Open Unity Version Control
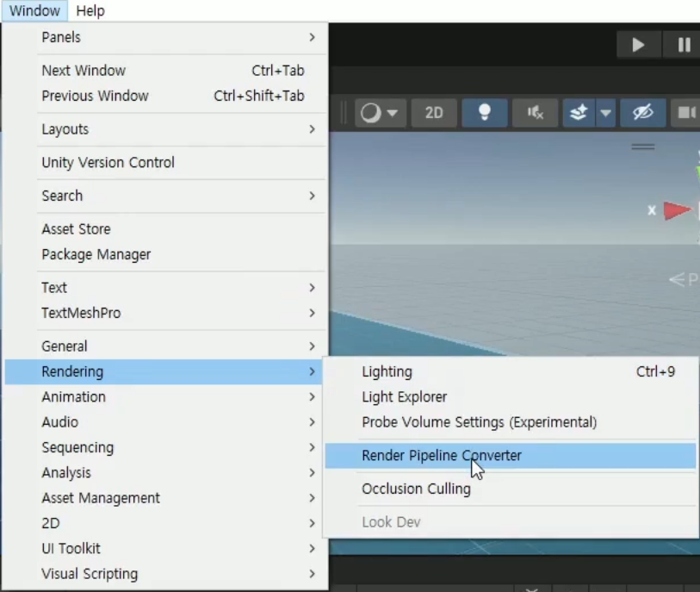700x592 pixels. 166,163
